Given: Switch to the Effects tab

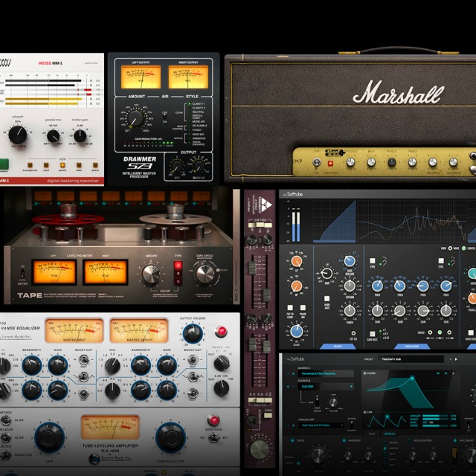Looking at the screenshot, I should [390, 434].
